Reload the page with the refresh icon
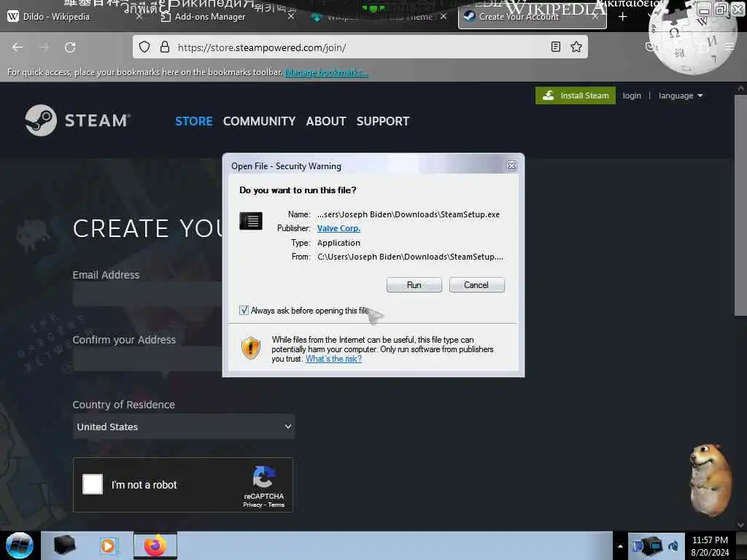Screen dimensions: 747x560 coord(70,47)
